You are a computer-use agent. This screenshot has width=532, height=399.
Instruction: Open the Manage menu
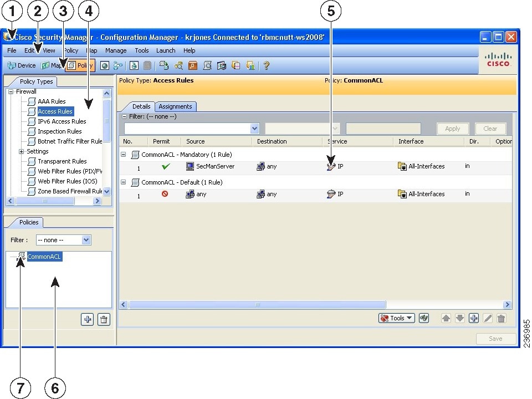coord(116,50)
